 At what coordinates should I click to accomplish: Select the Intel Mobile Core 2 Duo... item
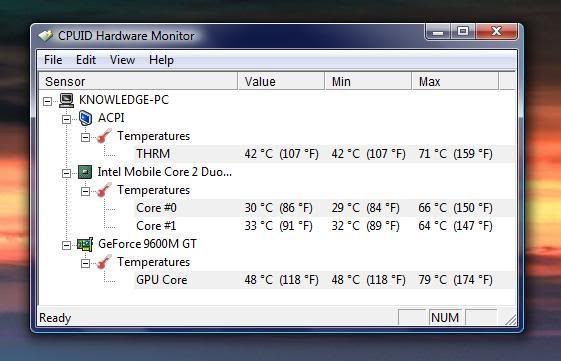click(165, 172)
